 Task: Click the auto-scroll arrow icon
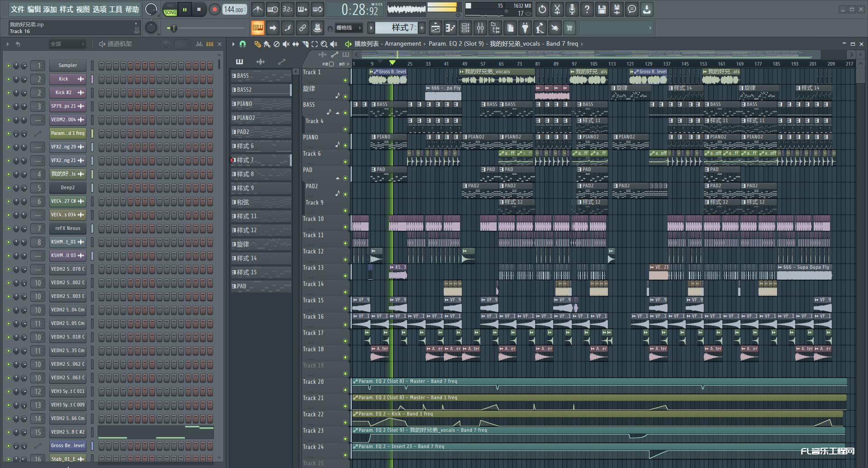click(273, 28)
